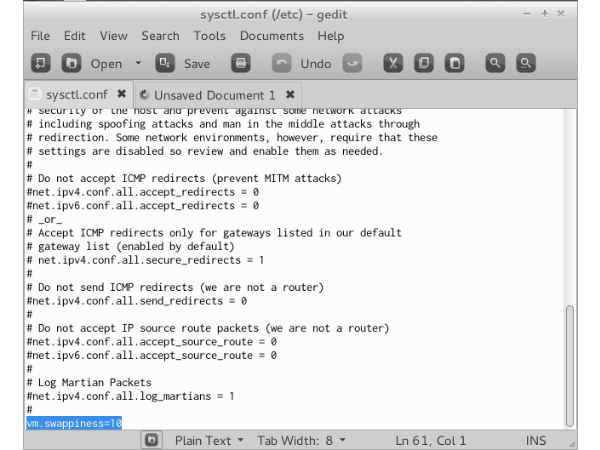Click the document icon on sysctl.conf tab

pos(35,94)
